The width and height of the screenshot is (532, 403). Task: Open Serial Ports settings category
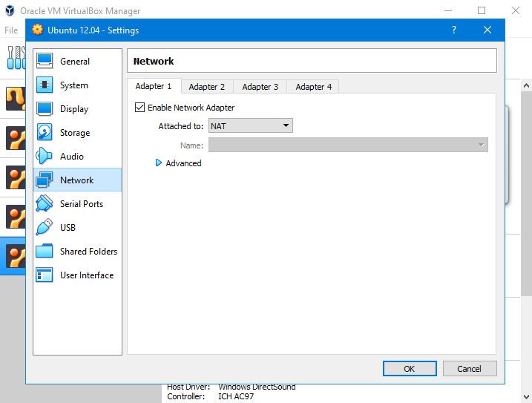click(x=78, y=203)
